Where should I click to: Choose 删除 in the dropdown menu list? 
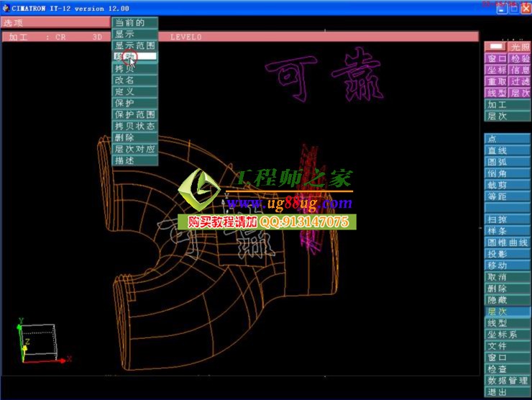[x=134, y=137]
